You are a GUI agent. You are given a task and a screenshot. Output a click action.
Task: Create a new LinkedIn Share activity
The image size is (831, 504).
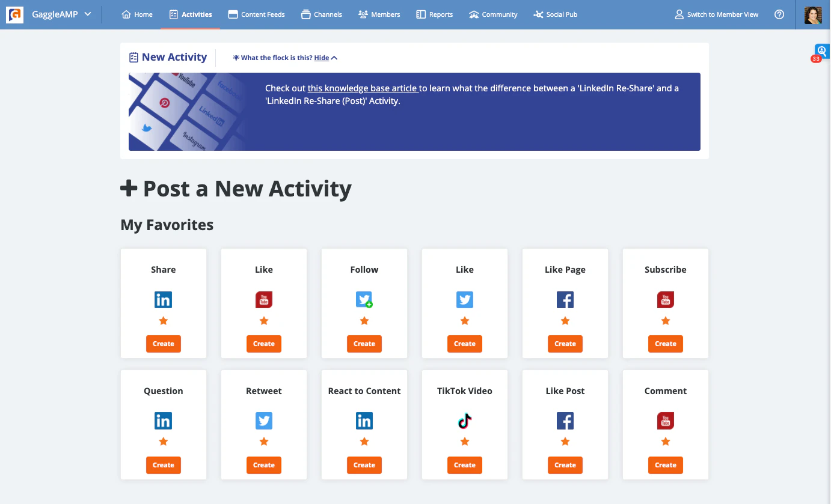tap(163, 344)
